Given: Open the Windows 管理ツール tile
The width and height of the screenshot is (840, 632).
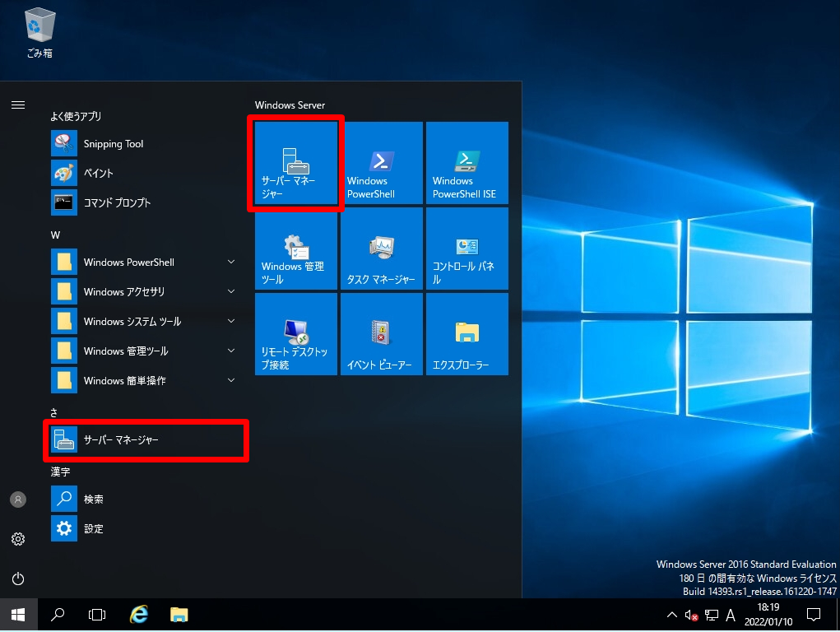Looking at the screenshot, I should click(x=295, y=249).
